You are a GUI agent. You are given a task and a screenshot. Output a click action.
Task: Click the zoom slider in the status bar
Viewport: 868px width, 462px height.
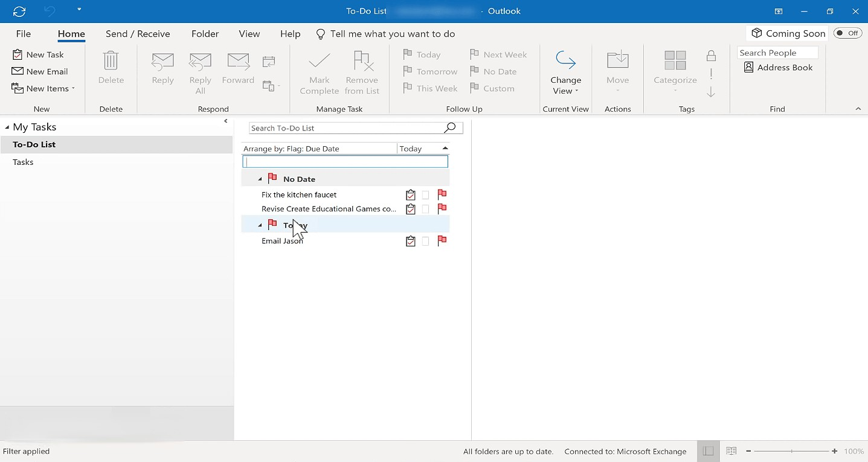pyautogui.click(x=791, y=451)
